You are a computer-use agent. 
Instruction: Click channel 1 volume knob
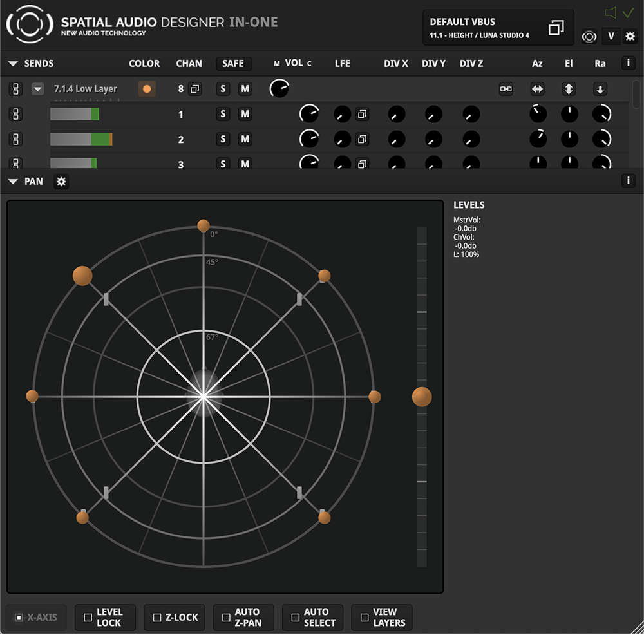point(309,114)
